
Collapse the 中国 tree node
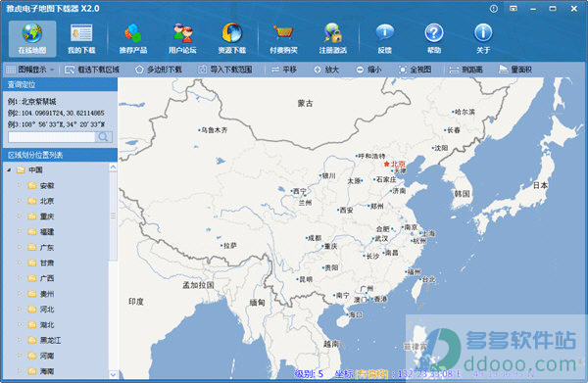10,170
